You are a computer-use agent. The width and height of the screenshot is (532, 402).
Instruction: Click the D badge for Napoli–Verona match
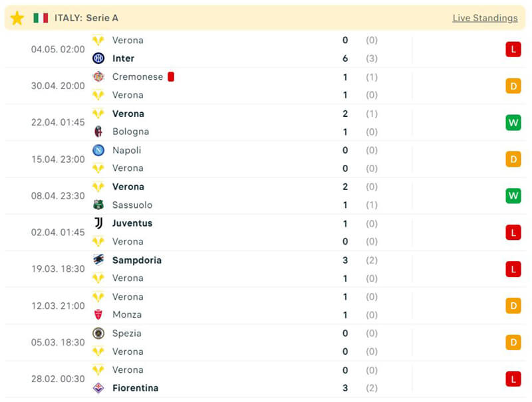(513, 159)
